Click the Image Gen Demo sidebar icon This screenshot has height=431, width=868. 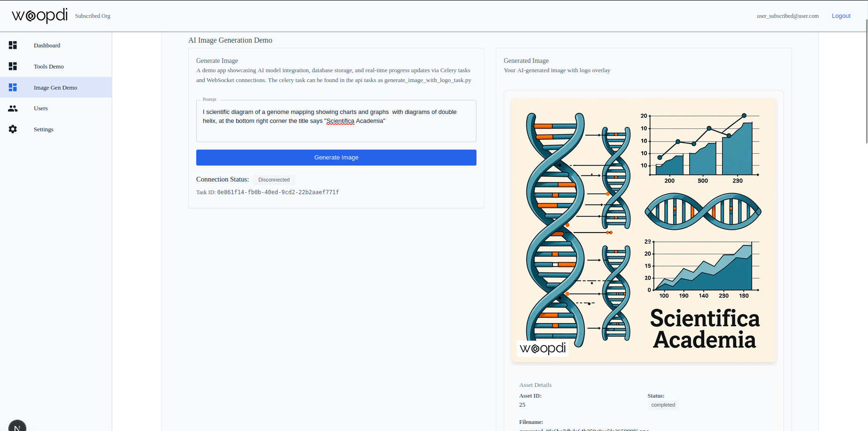(x=13, y=87)
